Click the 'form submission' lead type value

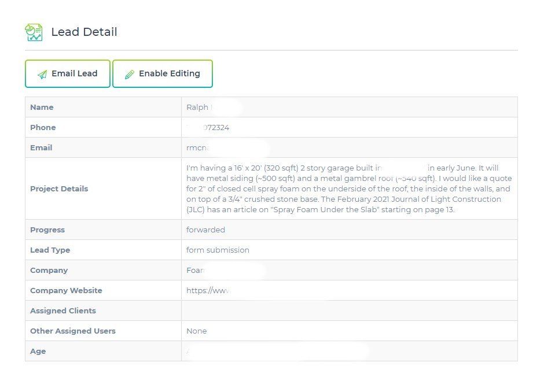(218, 250)
